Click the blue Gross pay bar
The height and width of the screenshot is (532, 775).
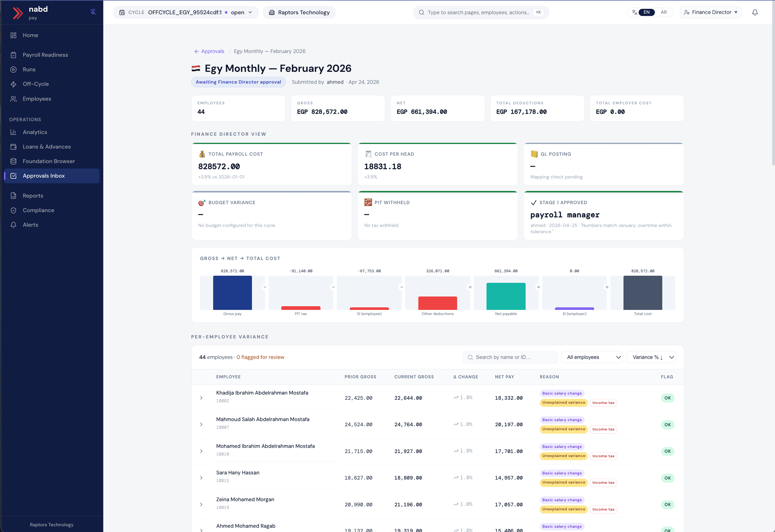click(x=233, y=293)
